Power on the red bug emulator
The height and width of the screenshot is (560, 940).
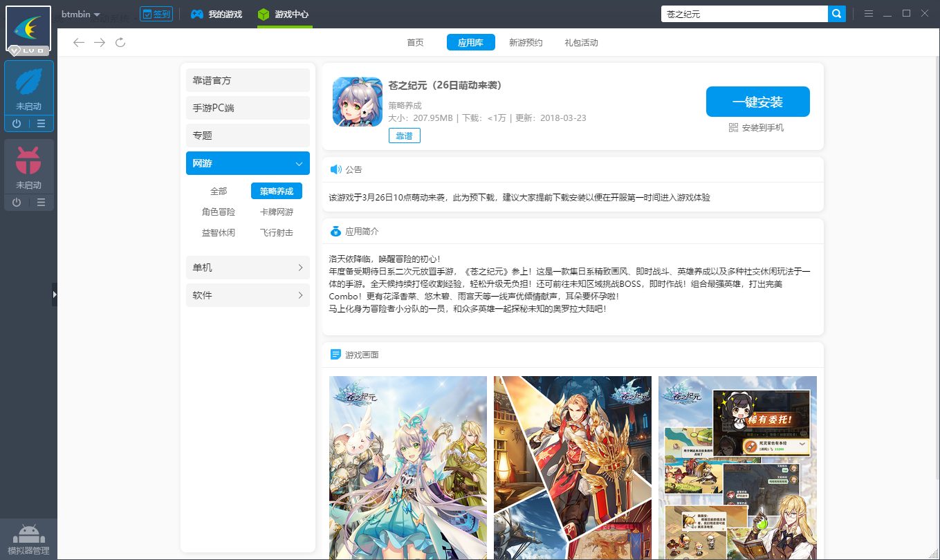(17, 202)
